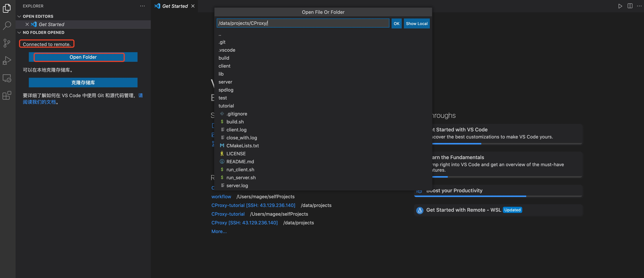Click the WSL penguin icon in walkthroughs
This screenshot has height=278, width=644.
pos(420,211)
